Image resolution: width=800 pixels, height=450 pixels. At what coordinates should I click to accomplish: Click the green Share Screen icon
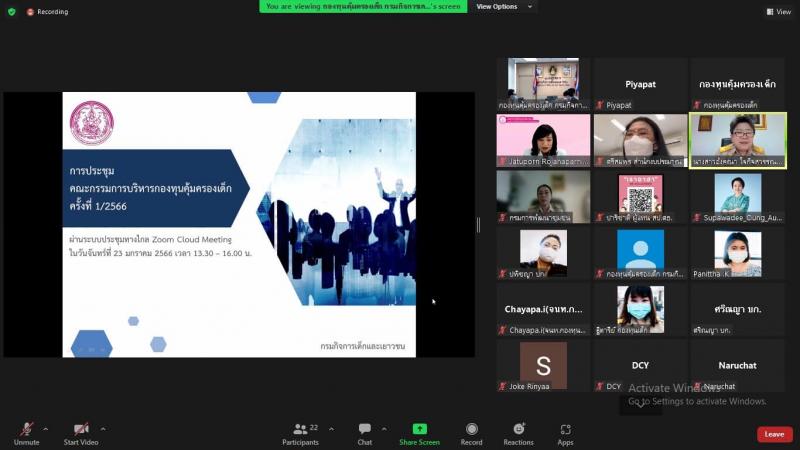click(419, 429)
